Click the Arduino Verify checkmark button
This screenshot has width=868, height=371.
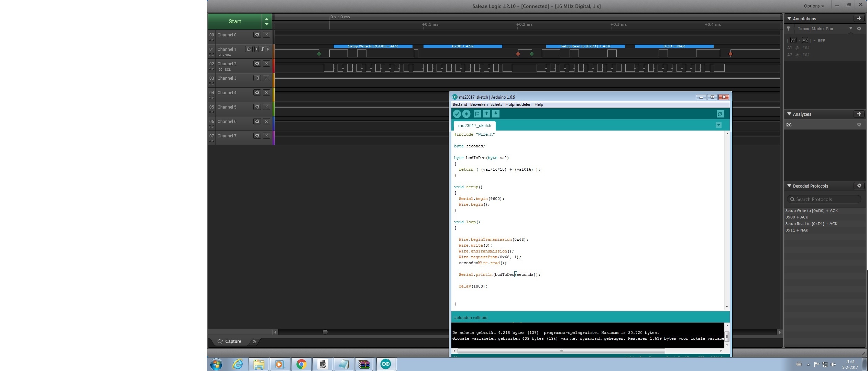pos(457,114)
